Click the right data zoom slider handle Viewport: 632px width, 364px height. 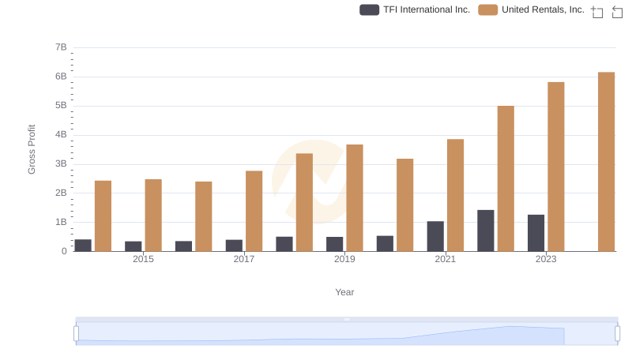618,334
